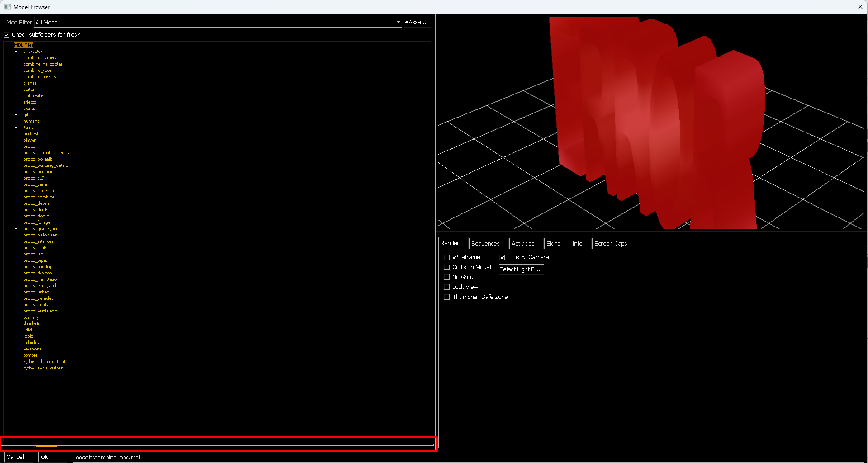Viewport: 868px width, 463px height.
Task: Select the cranes folder
Action: pos(30,83)
